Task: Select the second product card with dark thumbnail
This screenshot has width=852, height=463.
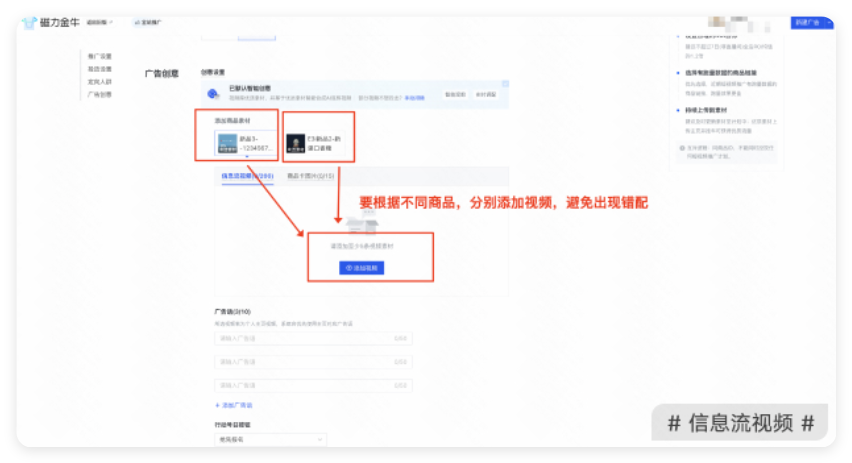Action: pos(315,143)
